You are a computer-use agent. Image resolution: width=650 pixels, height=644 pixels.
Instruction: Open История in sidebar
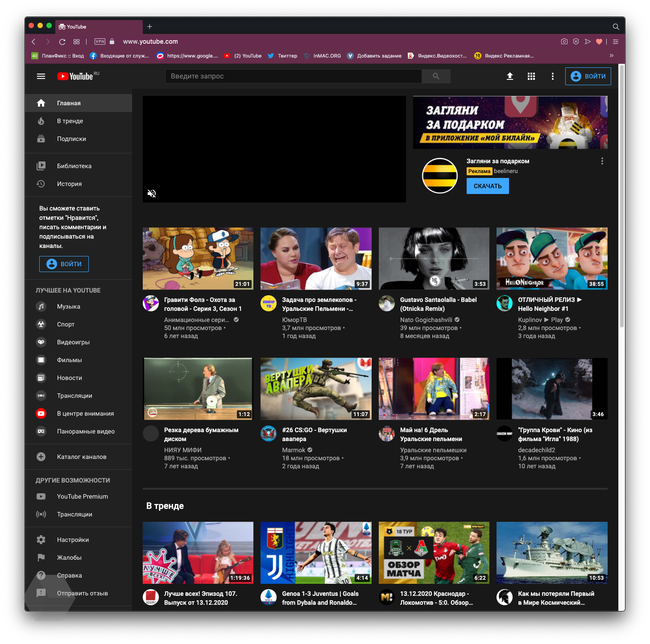coord(79,184)
